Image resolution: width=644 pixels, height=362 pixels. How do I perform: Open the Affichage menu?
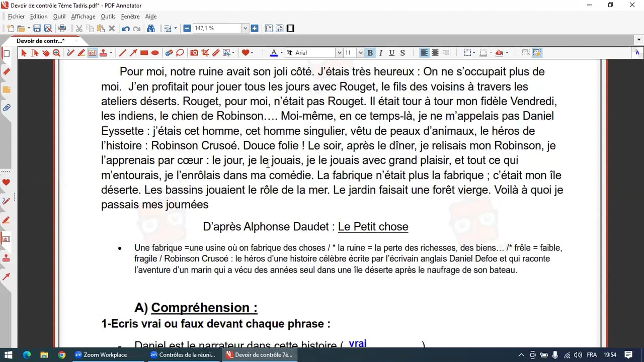(83, 17)
